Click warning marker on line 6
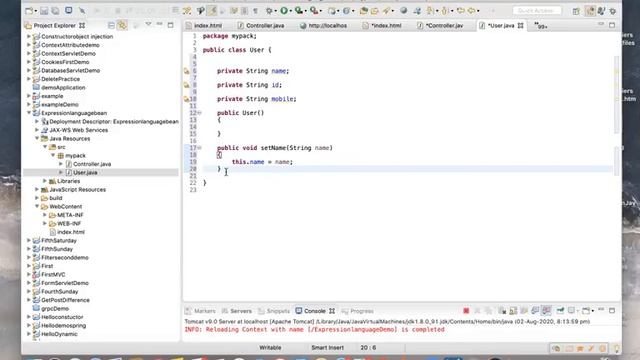640x360 pixels. (x=187, y=71)
